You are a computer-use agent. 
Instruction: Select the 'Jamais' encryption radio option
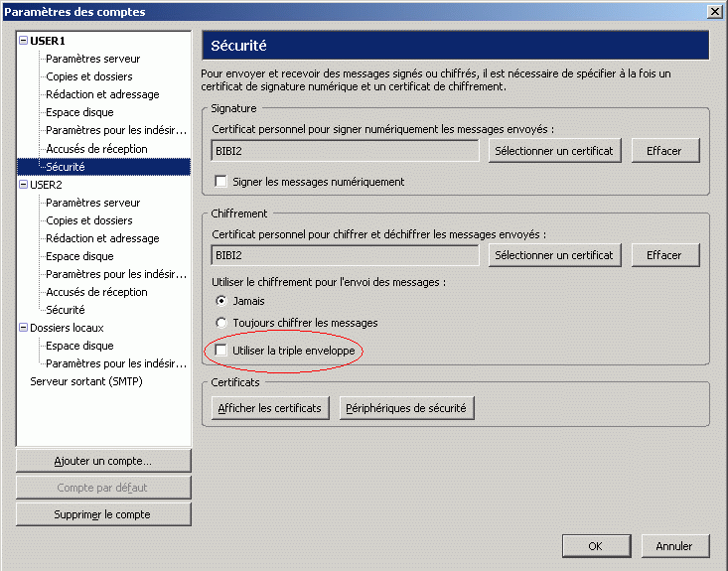pos(221,301)
